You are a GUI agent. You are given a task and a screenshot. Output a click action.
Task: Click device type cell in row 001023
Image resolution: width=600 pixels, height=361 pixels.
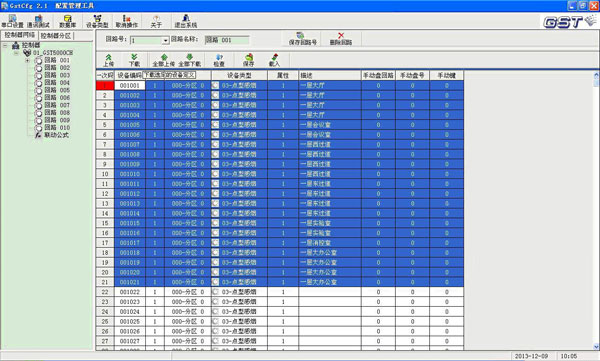(x=239, y=302)
